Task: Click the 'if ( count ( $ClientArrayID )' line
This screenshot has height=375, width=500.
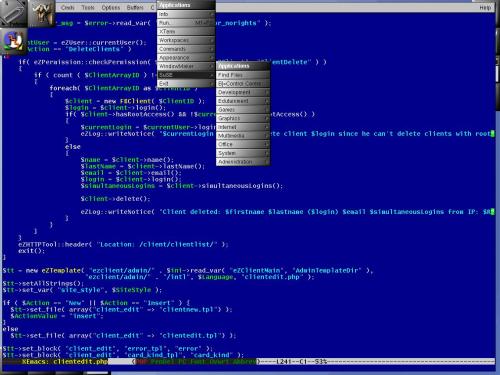Action: (95, 75)
